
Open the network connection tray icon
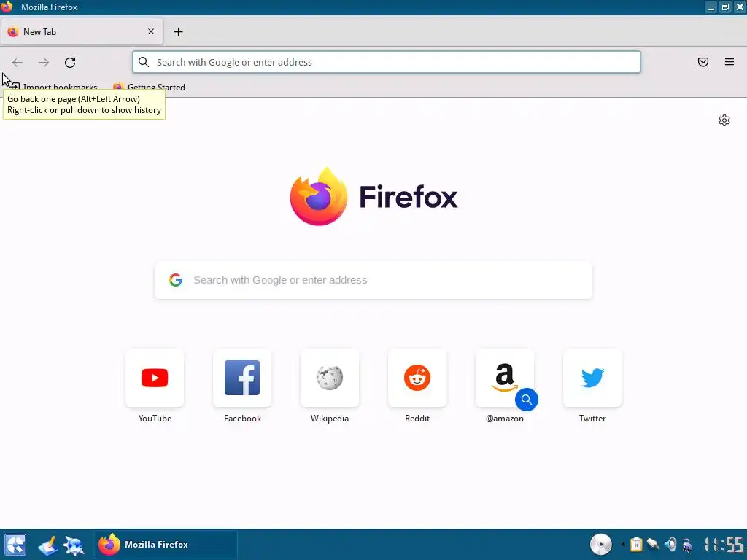[653, 544]
